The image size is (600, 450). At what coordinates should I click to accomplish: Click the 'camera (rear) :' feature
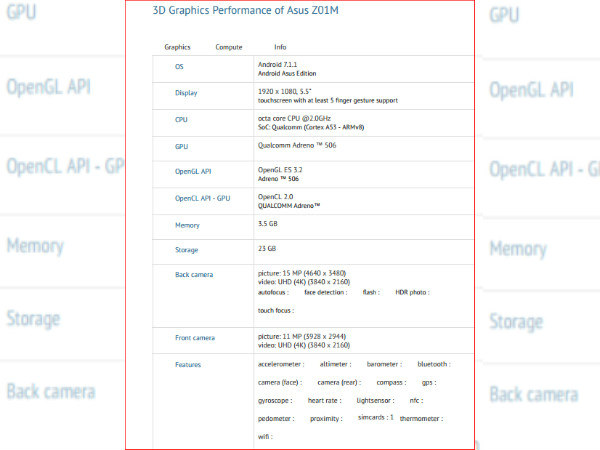point(339,383)
